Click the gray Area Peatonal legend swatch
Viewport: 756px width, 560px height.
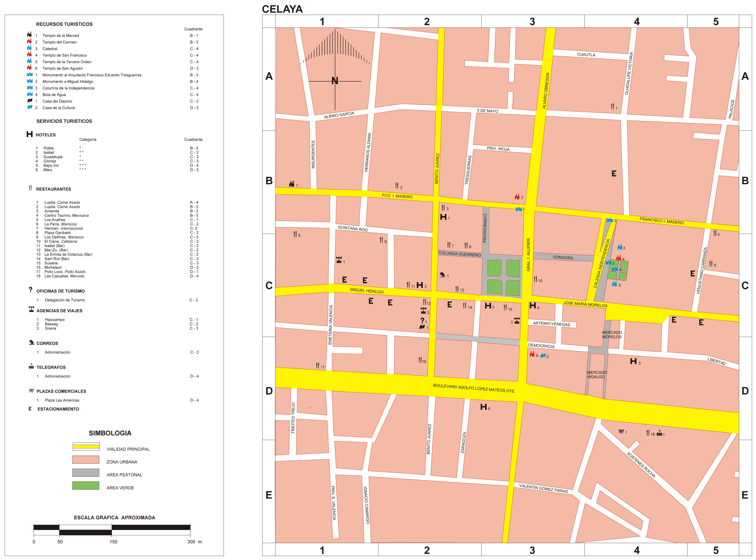[86, 472]
